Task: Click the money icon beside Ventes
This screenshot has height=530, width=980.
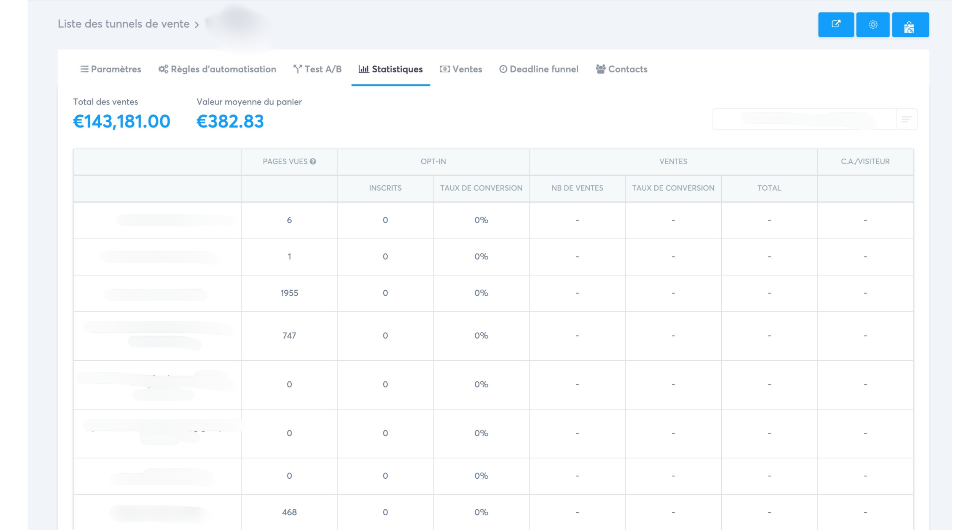Action: click(444, 69)
